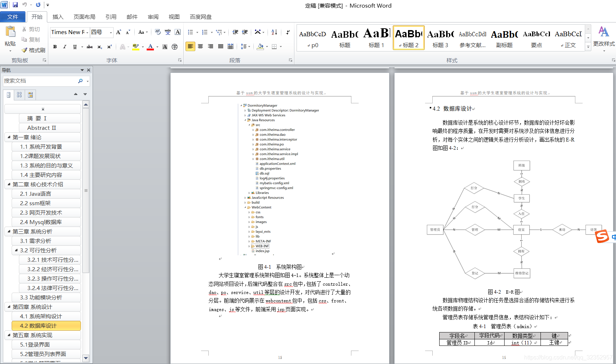The height and width of the screenshot is (364, 616).
Task: Open the search options dropdown in navigation pane
Action: pyautogui.click(x=87, y=81)
